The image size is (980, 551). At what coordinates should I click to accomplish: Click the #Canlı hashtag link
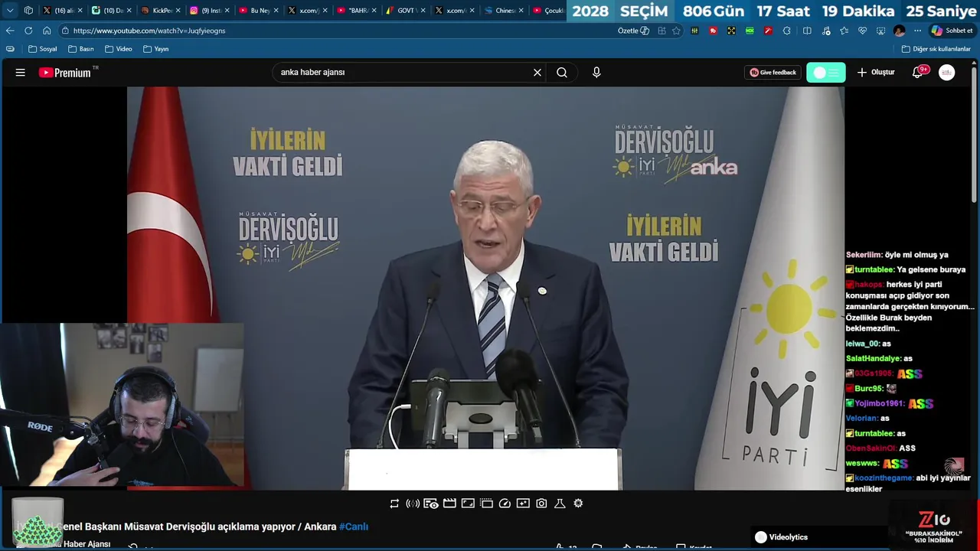click(x=354, y=527)
